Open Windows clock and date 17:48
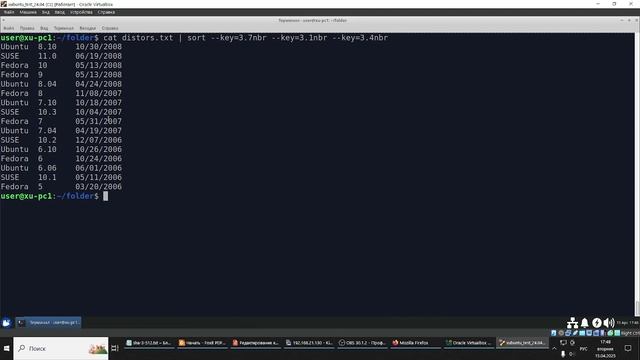Image resolution: width=640 pixels, height=360 pixels. pyautogui.click(x=605, y=349)
